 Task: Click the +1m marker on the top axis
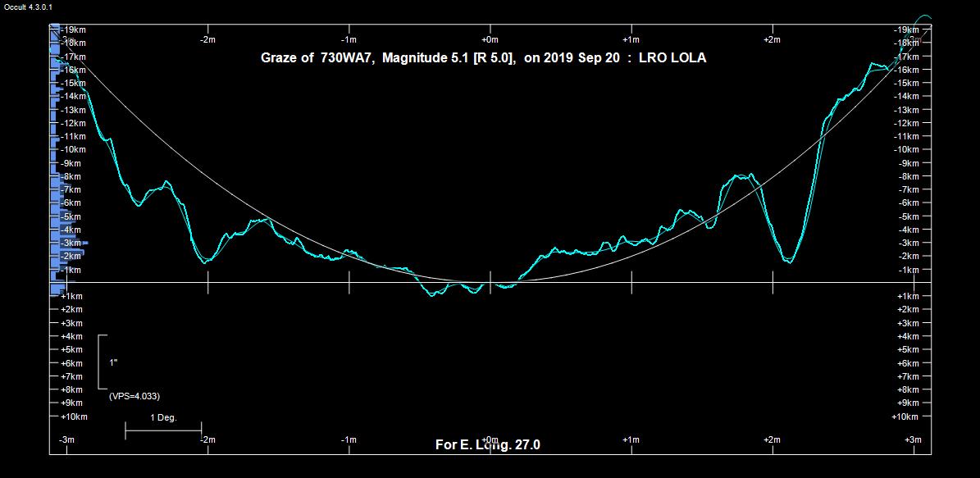click(x=631, y=39)
